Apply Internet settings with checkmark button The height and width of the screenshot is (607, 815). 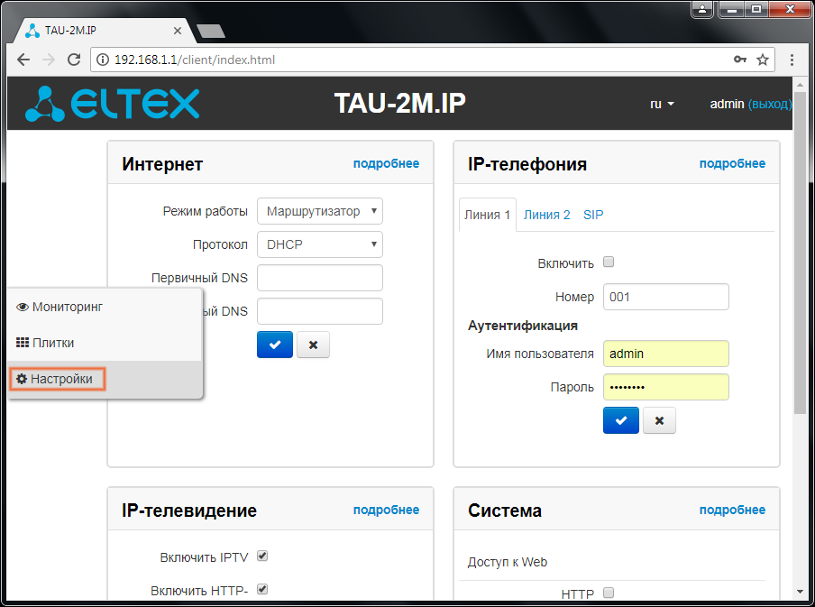tap(275, 345)
